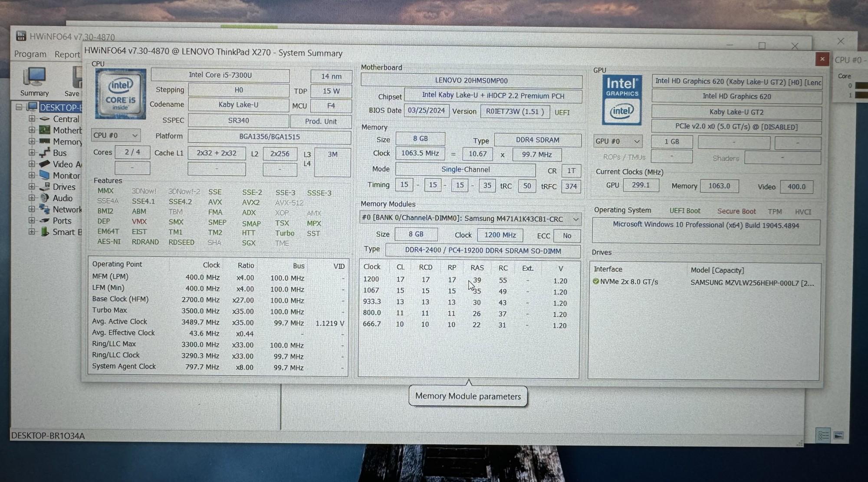Click the LENOVO 20HMS0MP00 motherboard field
Screen dimensions: 868x482
click(471, 81)
